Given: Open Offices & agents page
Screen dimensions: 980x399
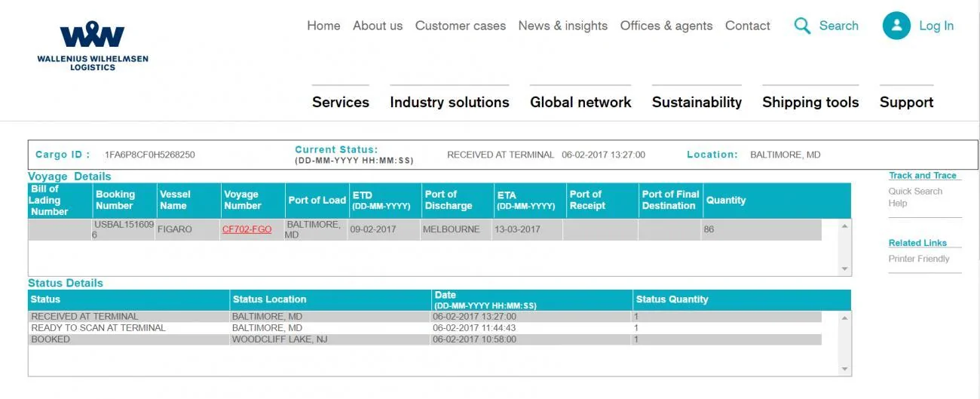Looking at the screenshot, I should pyautogui.click(x=666, y=26).
